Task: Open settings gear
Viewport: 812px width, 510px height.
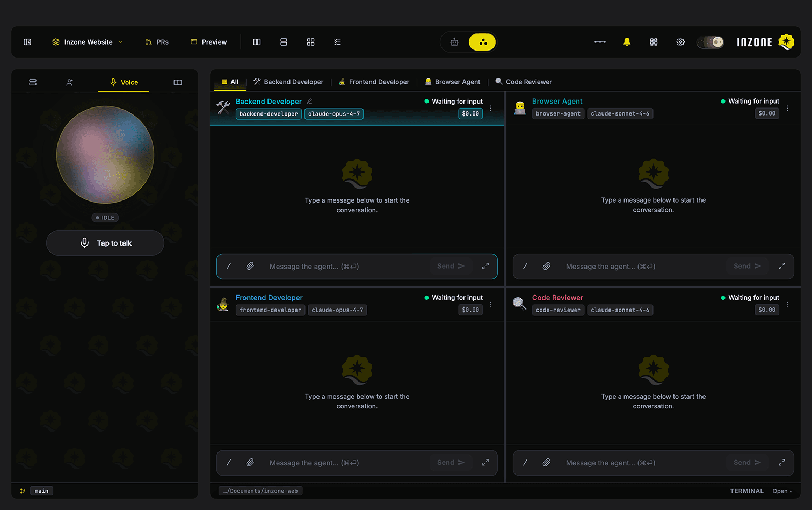Action: point(680,42)
